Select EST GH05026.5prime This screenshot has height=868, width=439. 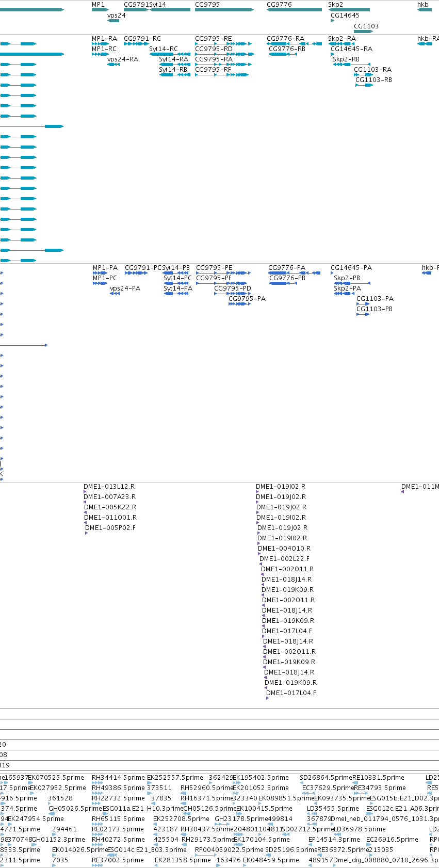click(x=75, y=809)
